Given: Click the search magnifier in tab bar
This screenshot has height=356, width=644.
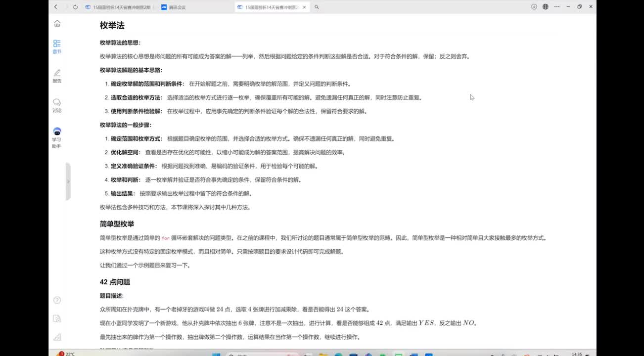Looking at the screenshot, I should 317,7.
